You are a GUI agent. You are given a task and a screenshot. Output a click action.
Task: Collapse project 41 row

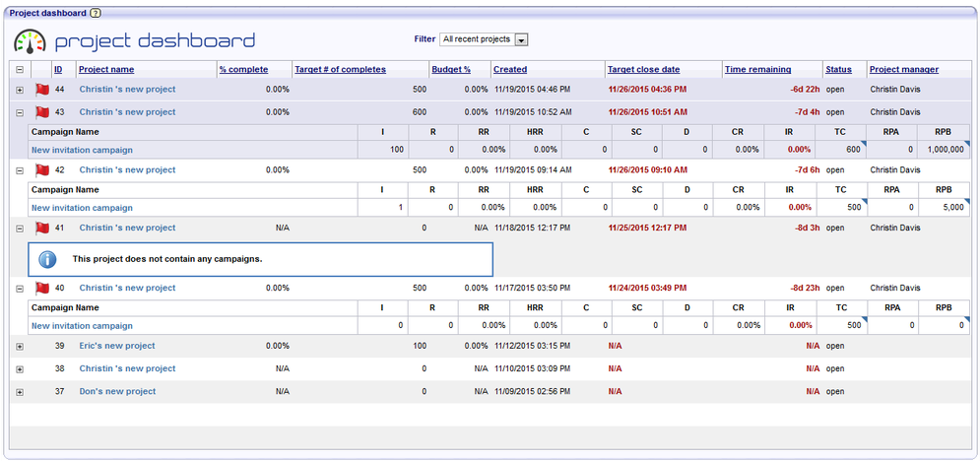[x=20, y=229]
